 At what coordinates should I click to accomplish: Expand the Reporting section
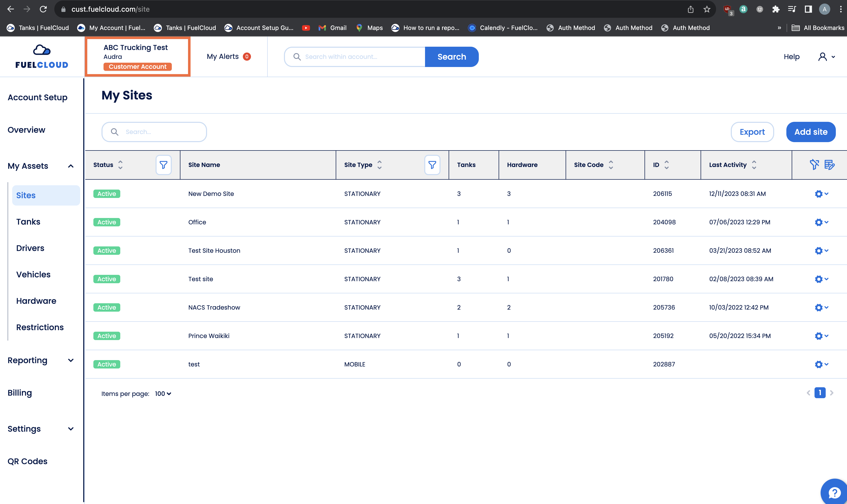pos(71,360)
